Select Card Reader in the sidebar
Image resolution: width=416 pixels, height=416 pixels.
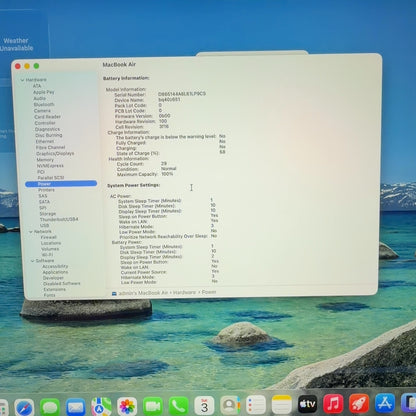tap(47, 117)
